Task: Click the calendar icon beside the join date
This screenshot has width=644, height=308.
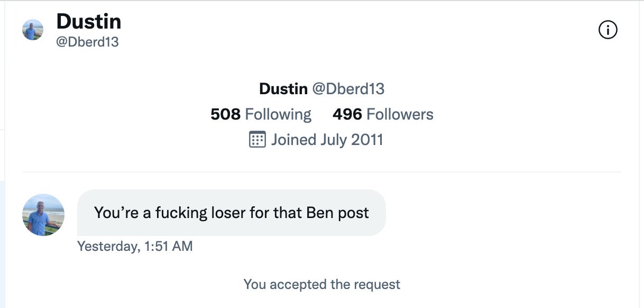Action: click(x=257, y=140)
